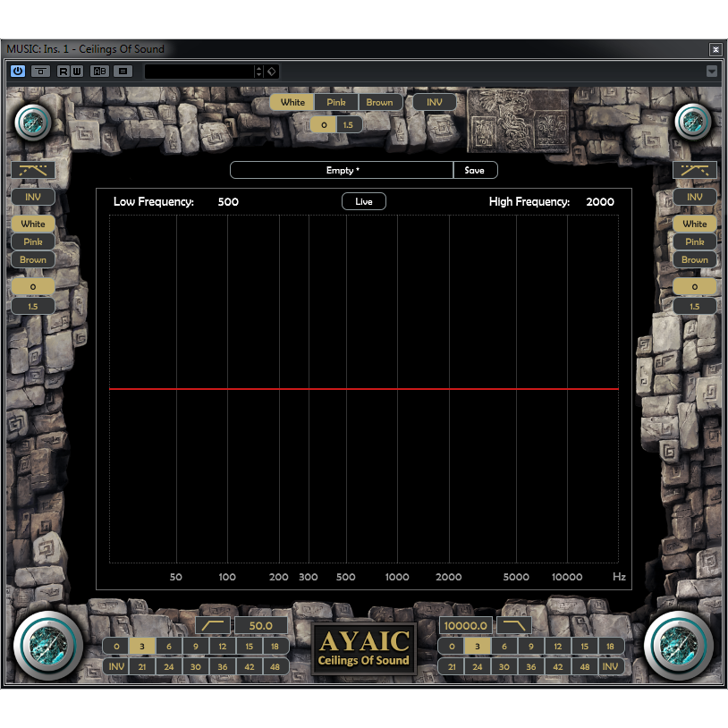
Task: Enable Brown noise on the left panel
Action: click(33, 259)
